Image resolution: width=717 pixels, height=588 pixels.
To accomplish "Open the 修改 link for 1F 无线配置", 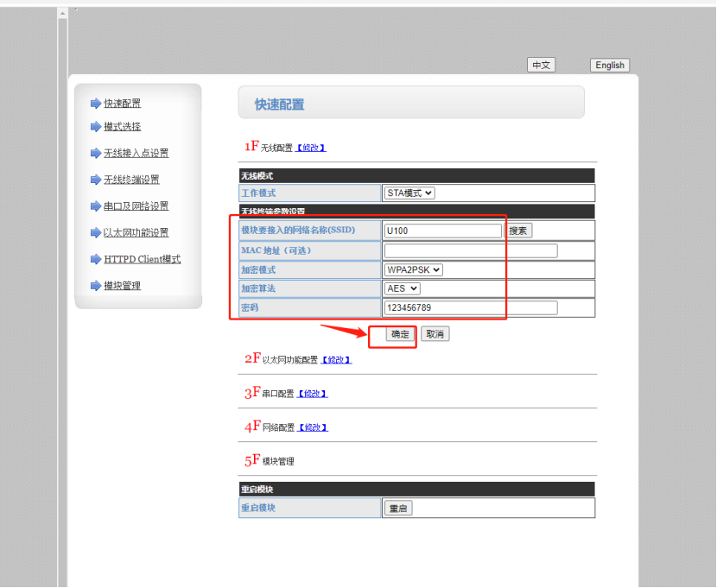I will [311, 148].
